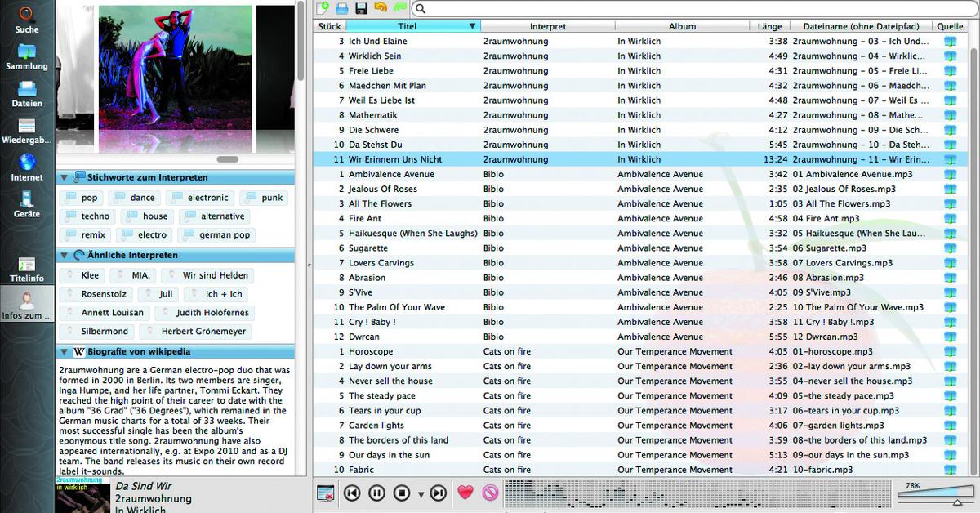This screenshot has height=513, width=980.
Task: Open similar artist Judith Holofernes
Action: point(205,313)
